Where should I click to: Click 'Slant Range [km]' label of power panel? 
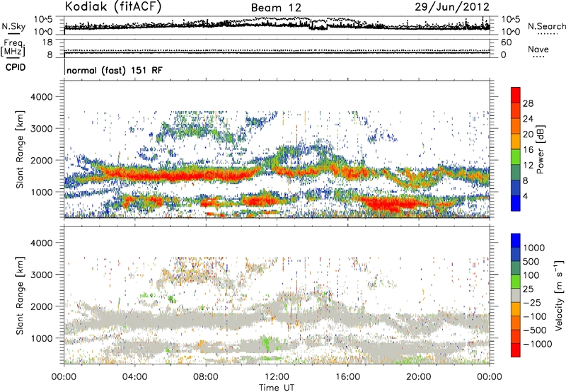tap(21, 149)
